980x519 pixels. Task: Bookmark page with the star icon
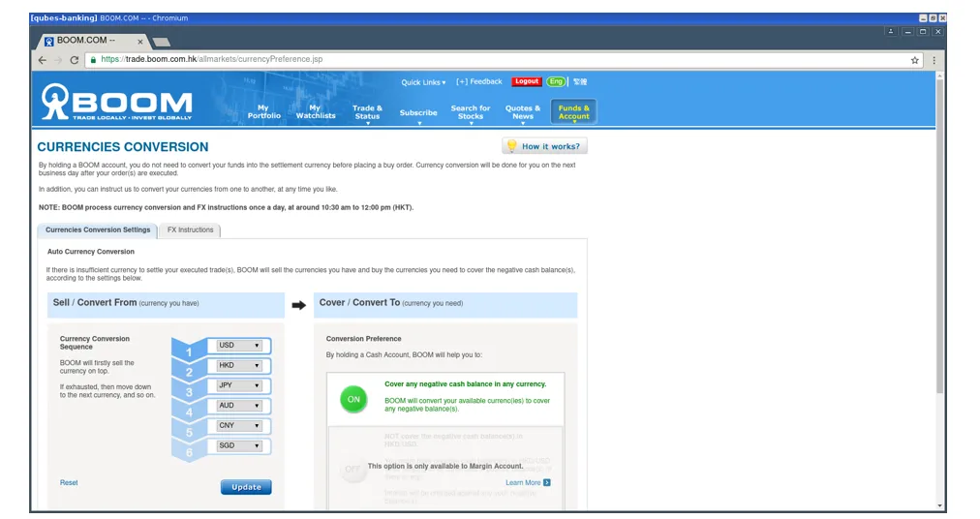pos(914,60)
